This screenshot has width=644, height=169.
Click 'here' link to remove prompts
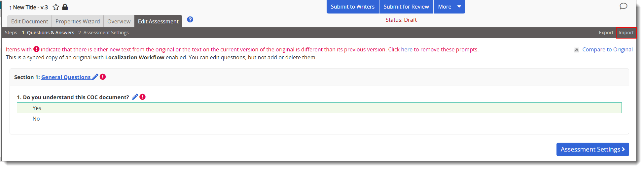(407, 49)
